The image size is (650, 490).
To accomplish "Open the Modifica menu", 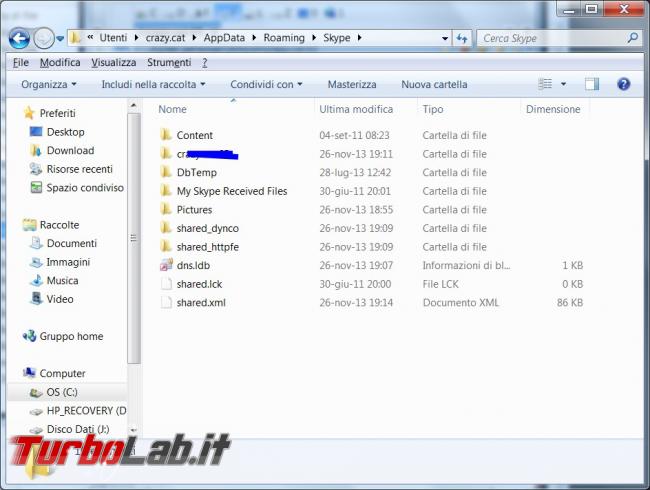I will 60,63.
